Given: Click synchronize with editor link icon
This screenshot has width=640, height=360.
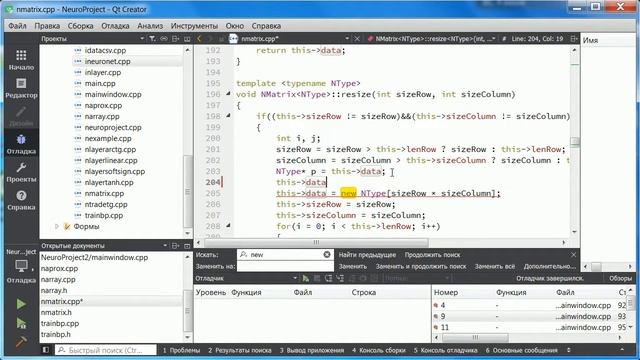Looking at the screenshot, I should click(164, 39).
